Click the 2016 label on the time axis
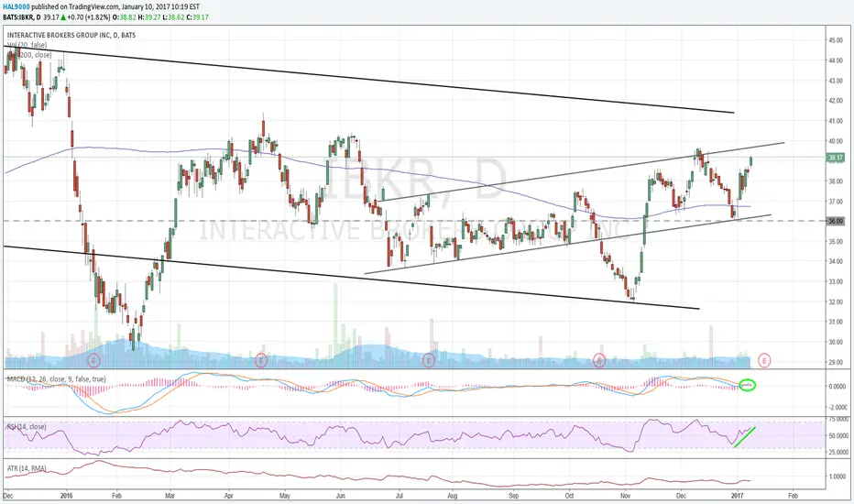 click(67, 496)
